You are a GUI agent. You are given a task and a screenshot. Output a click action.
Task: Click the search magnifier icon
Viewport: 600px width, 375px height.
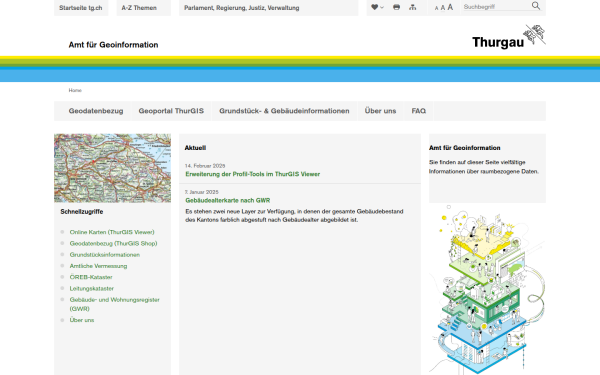[x=536, y=6]
